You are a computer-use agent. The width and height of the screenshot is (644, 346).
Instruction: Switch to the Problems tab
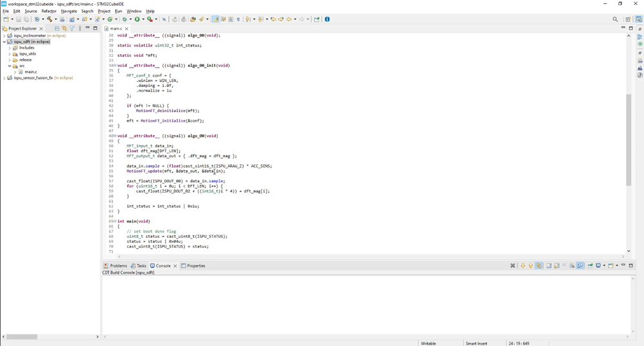(x=115, y=266)
